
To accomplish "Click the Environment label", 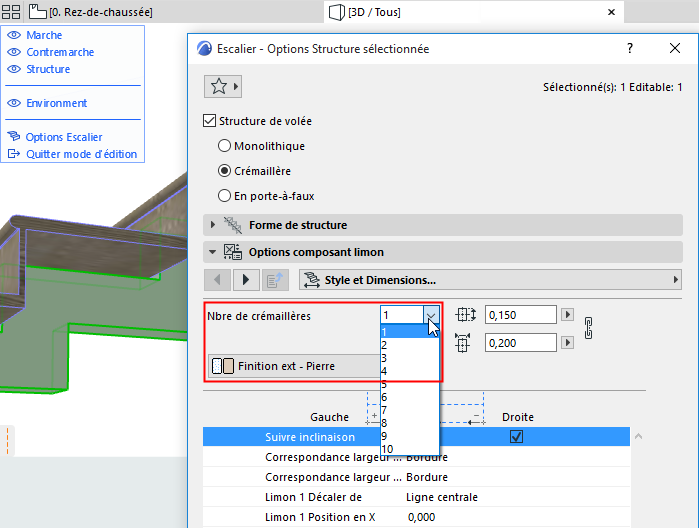I will [57, 103].
